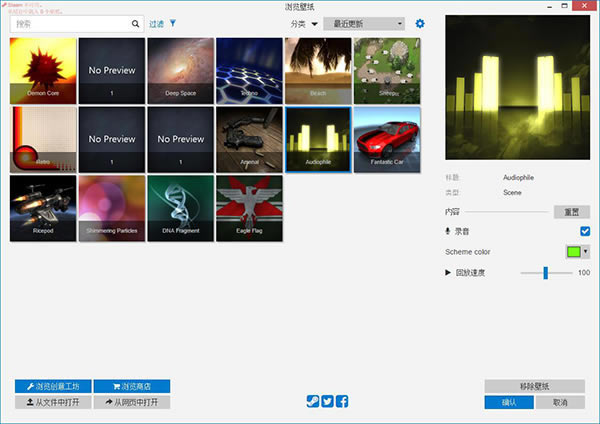This screenshot has width=600, height=424.
Task: Select the Audiophile wallpaper thumbnail
Action: tap(318, 140)
